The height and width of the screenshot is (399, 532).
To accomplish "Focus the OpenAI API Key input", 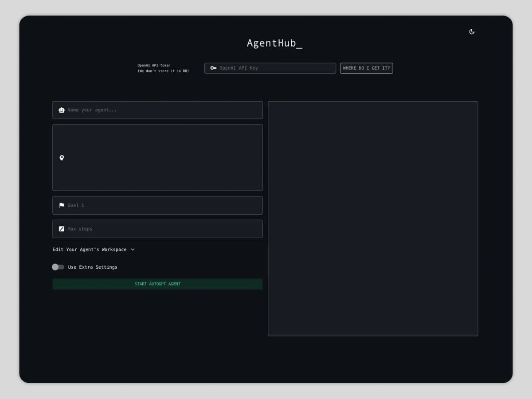I will tap(270, 68).
